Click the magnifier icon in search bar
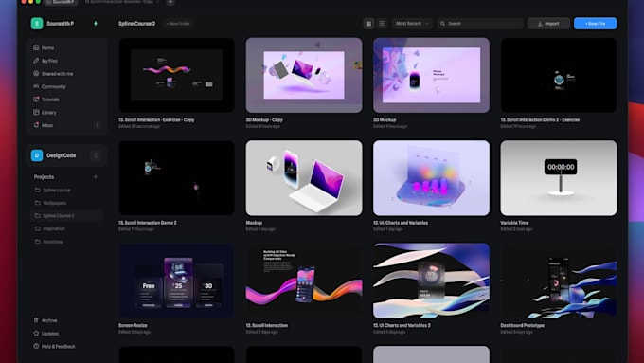644x363 pixels. pyautogui.click(x=443, y=24)
